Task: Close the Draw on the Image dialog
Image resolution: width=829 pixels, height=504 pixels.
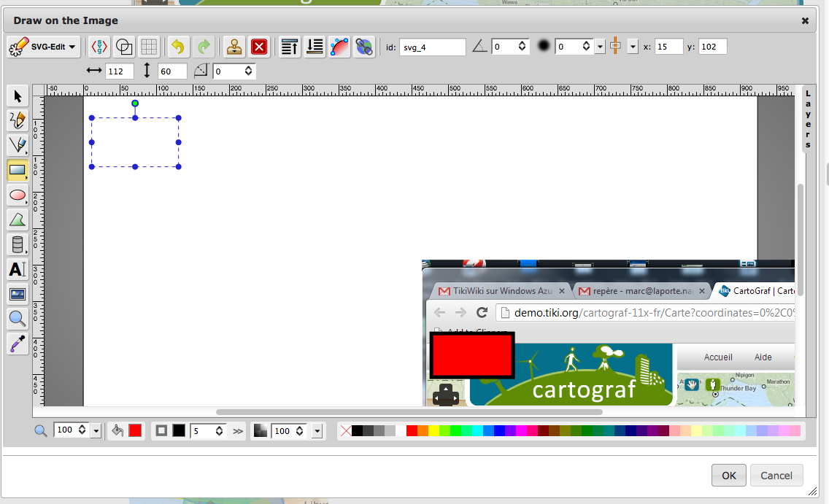Action: coord(805,20)
